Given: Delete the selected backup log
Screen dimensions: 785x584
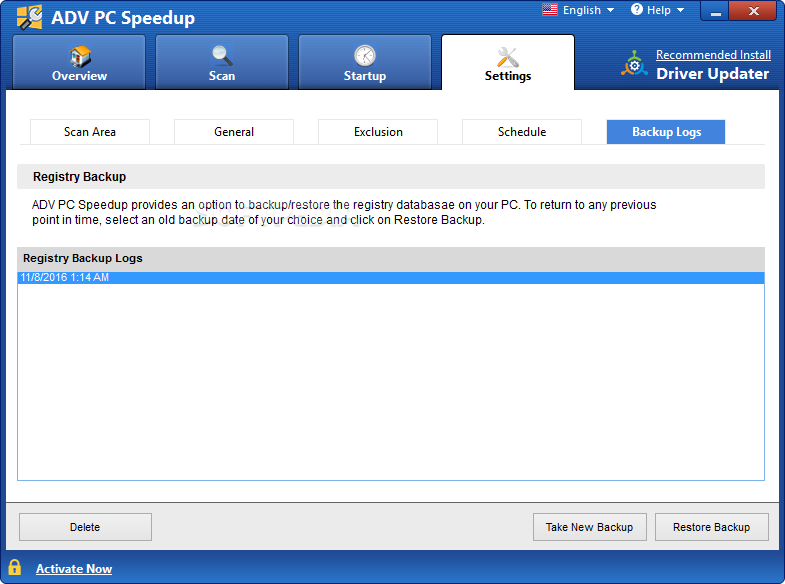Looking at the screenshot, I should coord(85,527).
